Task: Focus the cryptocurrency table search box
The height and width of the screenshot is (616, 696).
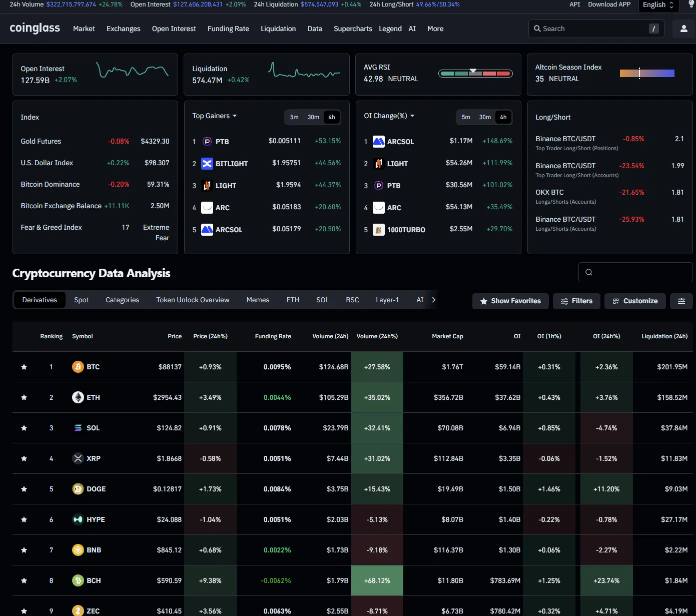Action: [x=635, y=272]
